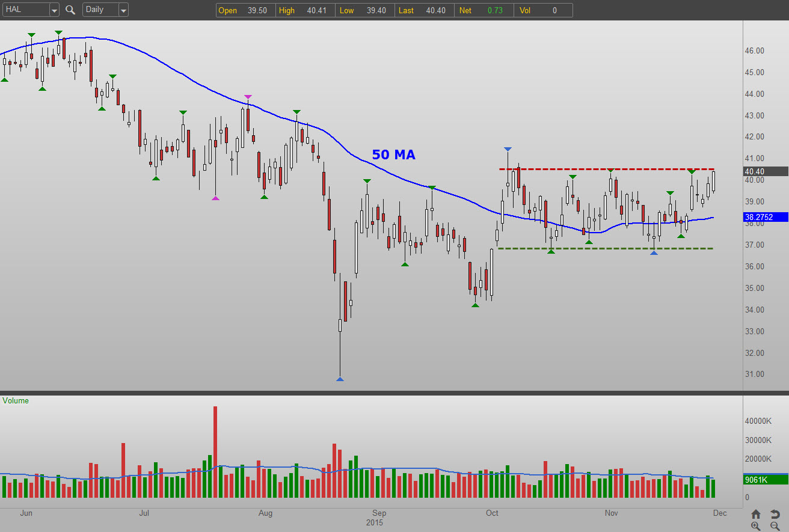
Task: Click the magenta triangle above the late-July high
Action: point(247,97)
